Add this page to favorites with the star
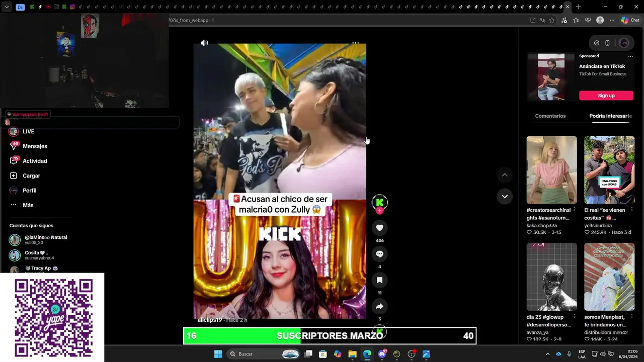The image size is (644, 362). (x=552, y=20)
